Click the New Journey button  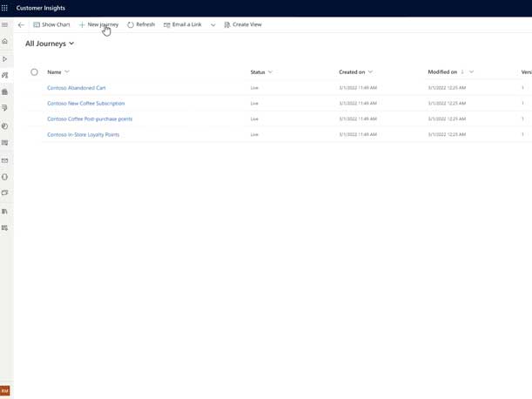tap(98, 24)
